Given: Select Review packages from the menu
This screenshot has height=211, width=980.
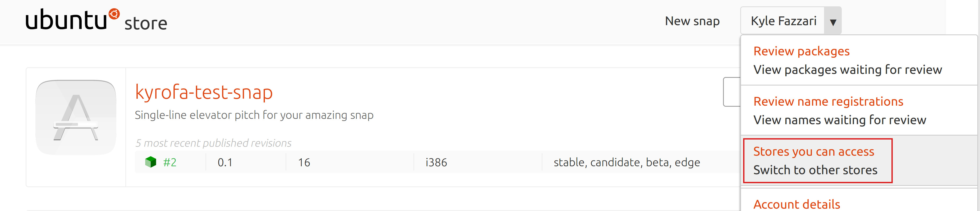Looking at the screenshot, I should tap(801, 51).
